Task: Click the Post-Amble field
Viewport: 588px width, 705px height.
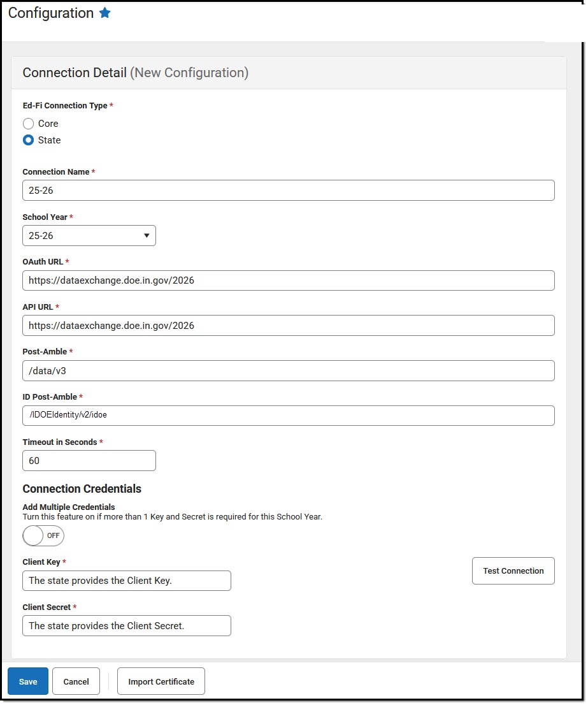Action: point(288,371)
